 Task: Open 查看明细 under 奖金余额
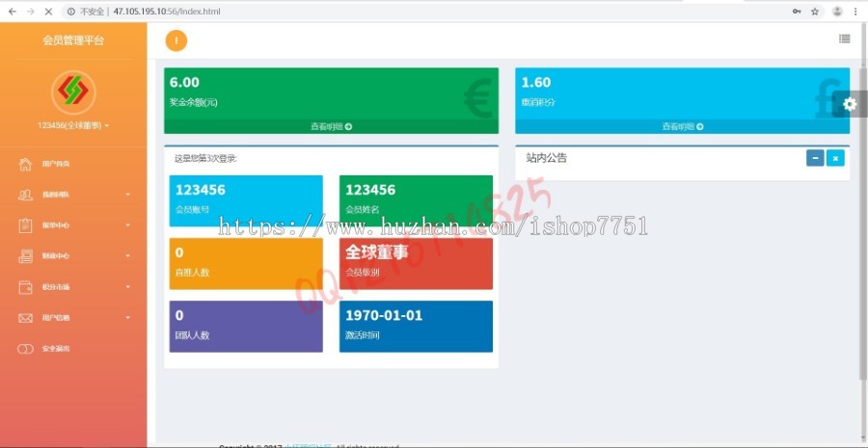pyautogui.click(x=331, y=126)
